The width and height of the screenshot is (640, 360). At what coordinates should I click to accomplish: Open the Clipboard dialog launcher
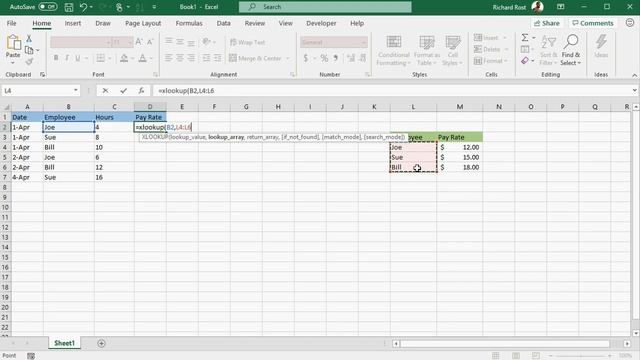(x=42, y=75)
